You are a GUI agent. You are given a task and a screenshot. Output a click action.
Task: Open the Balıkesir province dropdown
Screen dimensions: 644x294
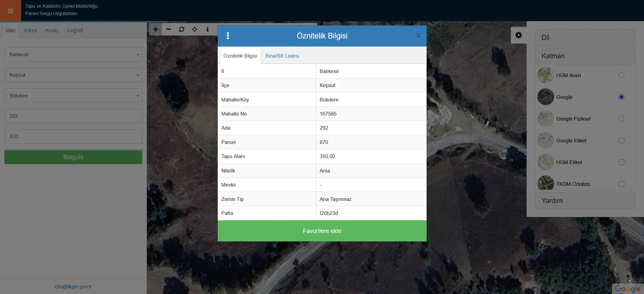(73, 55)
